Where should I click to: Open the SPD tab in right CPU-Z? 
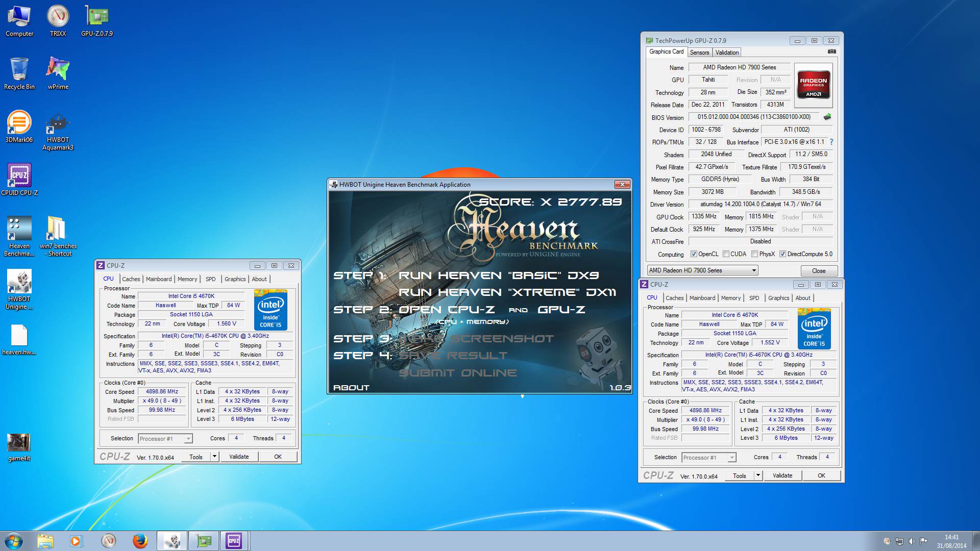754,298
